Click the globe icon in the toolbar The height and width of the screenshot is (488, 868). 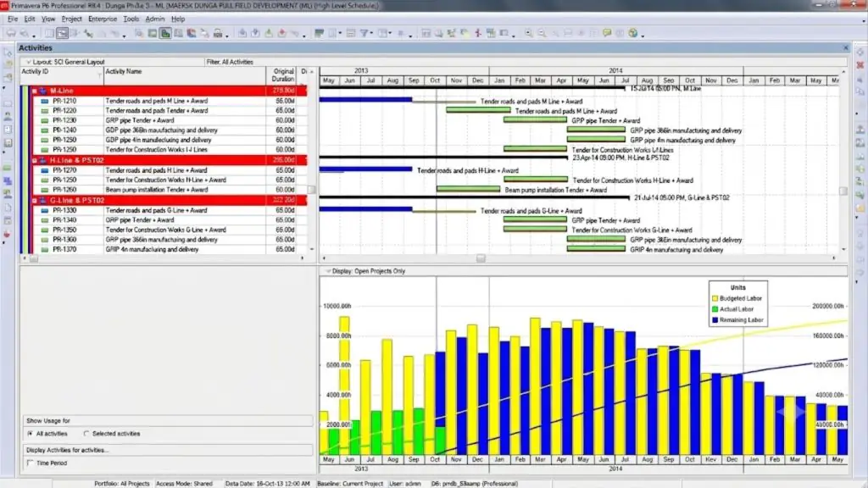tap(632, 33)
